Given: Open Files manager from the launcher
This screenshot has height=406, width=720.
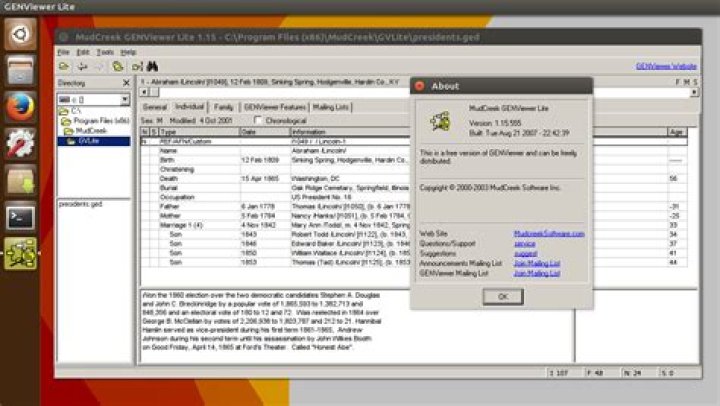Looking at the screenshot, I should click(20, 70).
